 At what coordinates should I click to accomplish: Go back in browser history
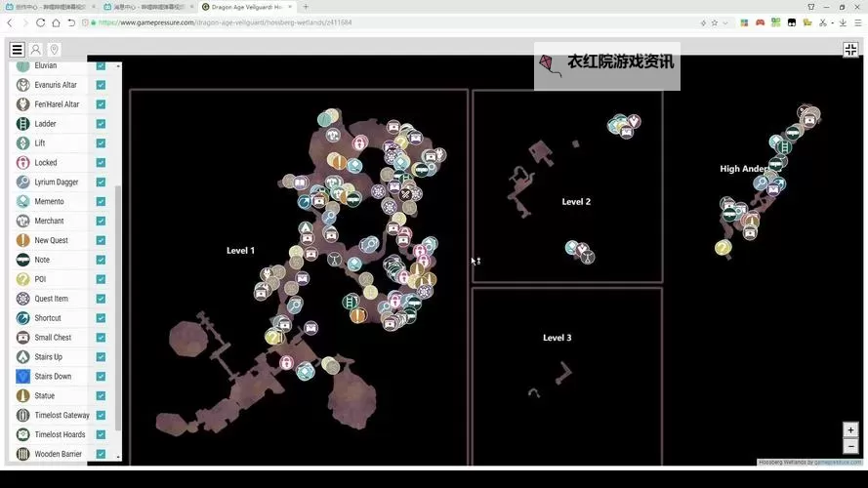(x=10, y=22)
